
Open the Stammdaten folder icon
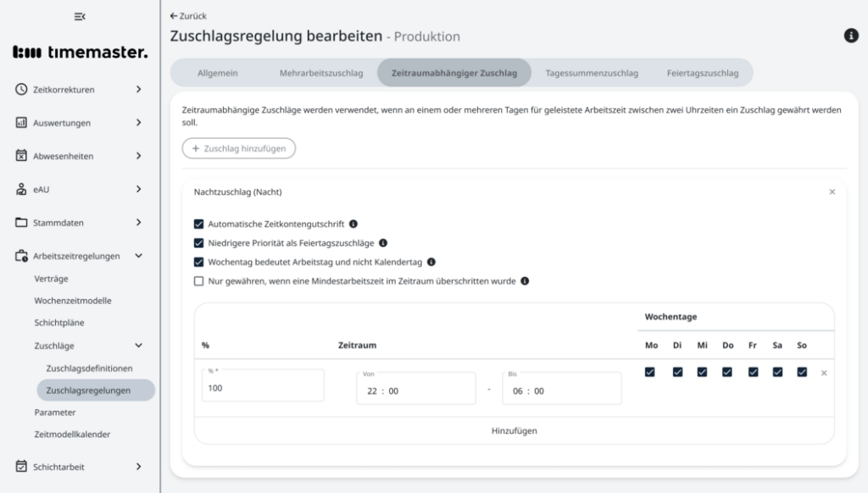point(19,222)
